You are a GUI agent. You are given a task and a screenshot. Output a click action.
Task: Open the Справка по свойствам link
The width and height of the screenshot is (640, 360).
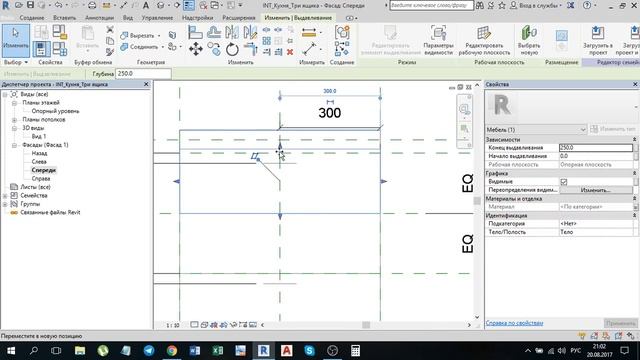514,323
